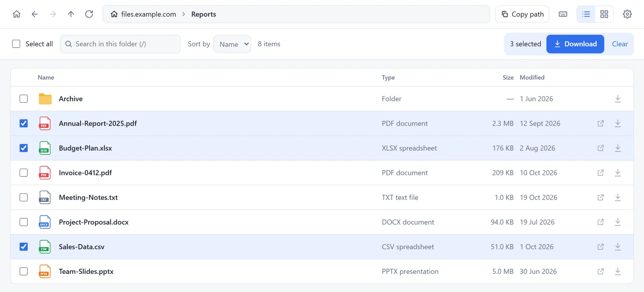Deselect Sales-Data.csv checkbox
The image size is (644, 292).
[x=24, y=247]
